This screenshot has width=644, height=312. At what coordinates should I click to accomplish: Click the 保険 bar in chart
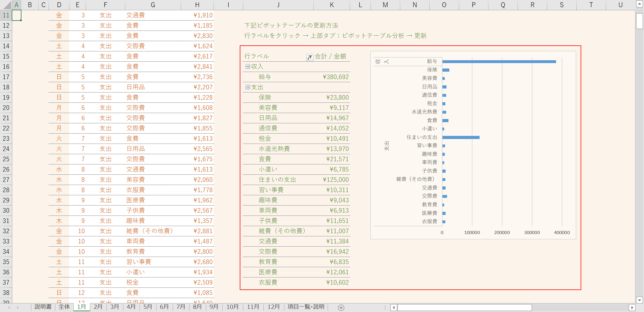tap(446, 70)
